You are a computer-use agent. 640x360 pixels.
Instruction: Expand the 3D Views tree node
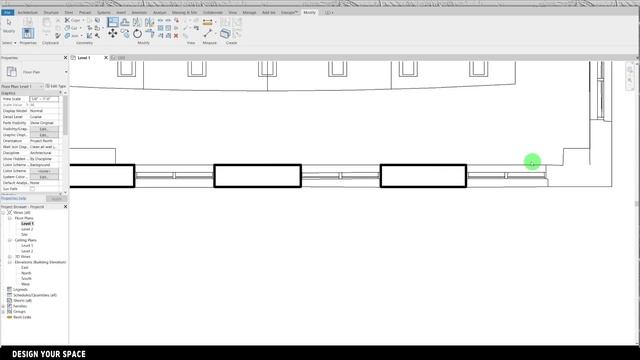tap(10, 257)
